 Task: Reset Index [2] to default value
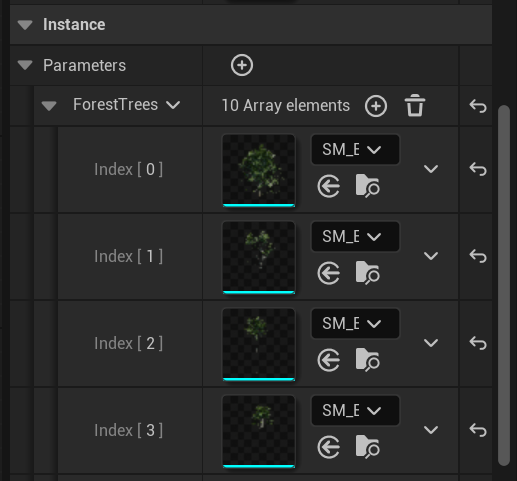coord(478,343)
